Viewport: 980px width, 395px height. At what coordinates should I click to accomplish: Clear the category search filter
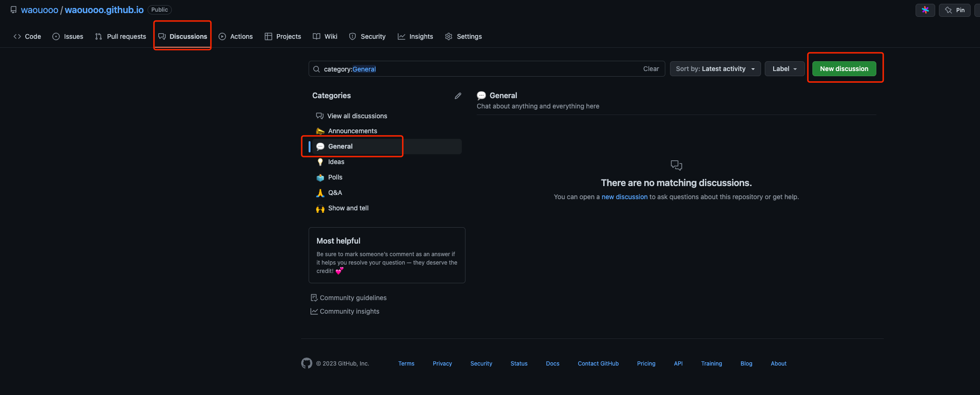(x=651, y=69)
